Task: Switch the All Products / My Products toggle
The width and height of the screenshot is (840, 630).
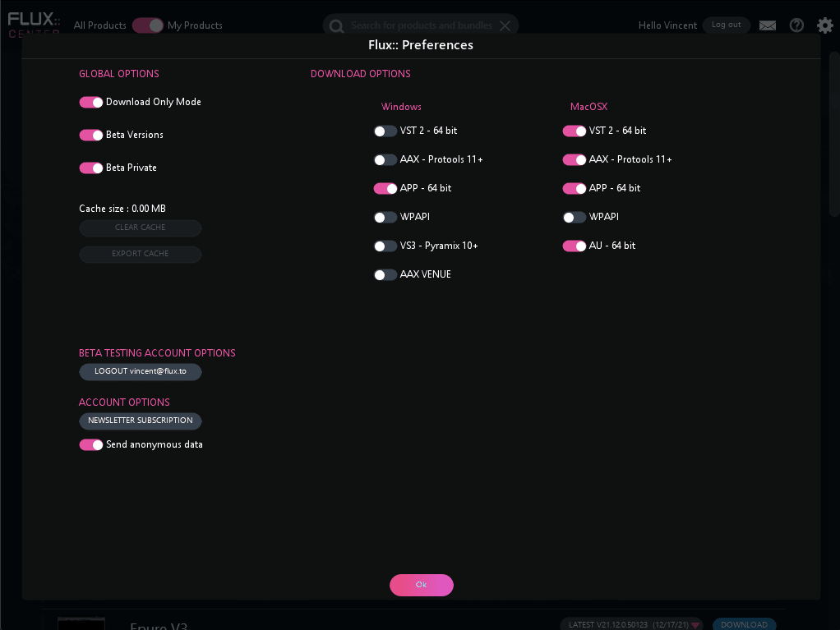Action: (x=147, y=25)
